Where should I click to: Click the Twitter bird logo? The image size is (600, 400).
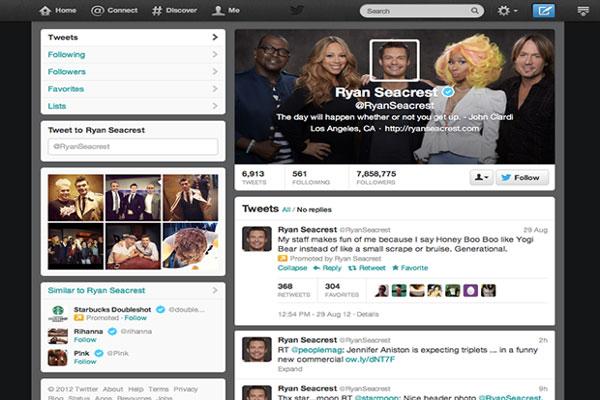click(x=295, y=11)
